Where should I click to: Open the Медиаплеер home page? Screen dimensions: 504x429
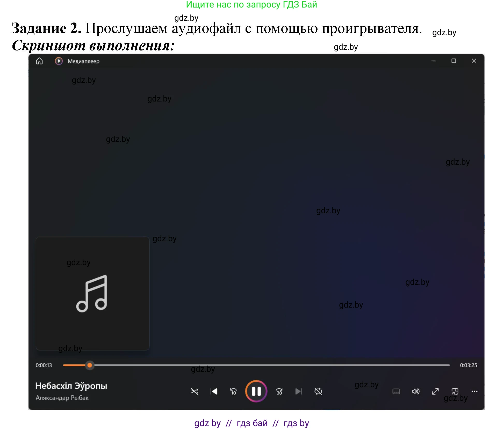pos(39,61)
